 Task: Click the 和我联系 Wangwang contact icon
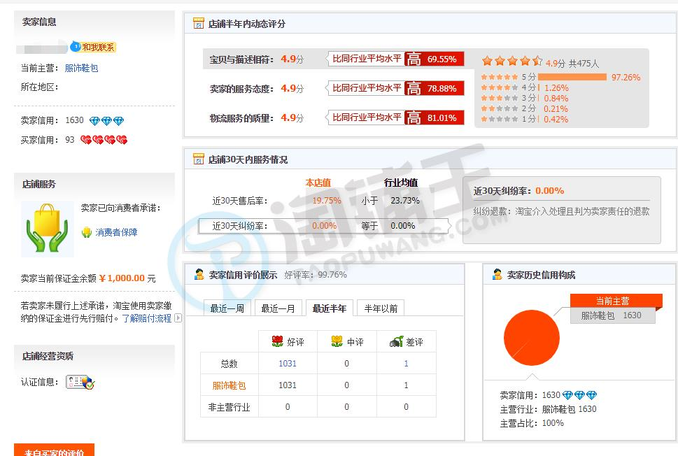click(94, 47)
